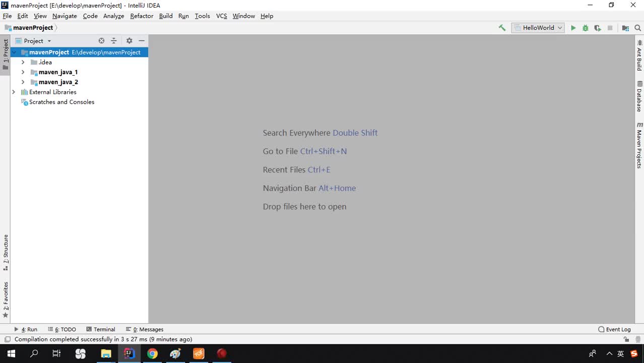Open the Structure side tab
Viewport: 644px width, 363px height.
coord(6,253)
